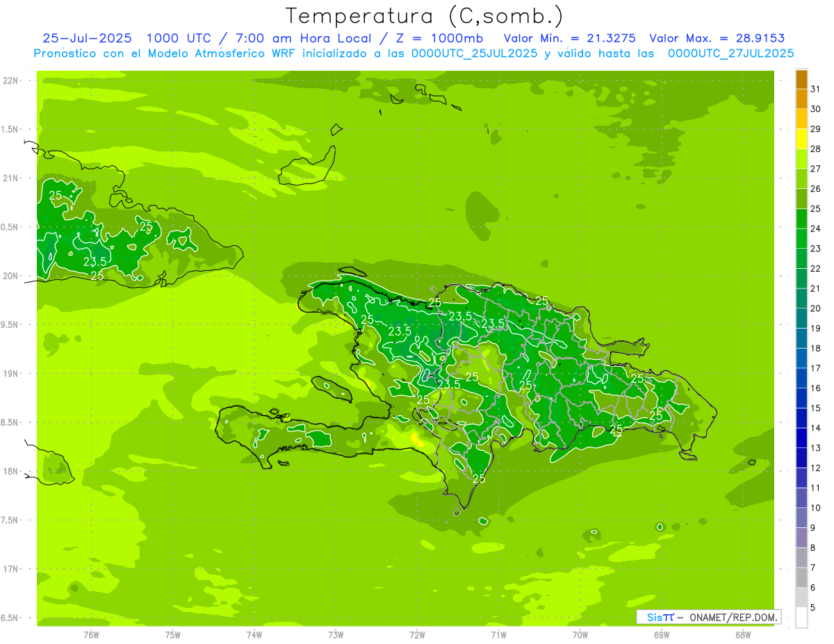Select "Valor Max. = 28.9153" text

tap(717, 39)
